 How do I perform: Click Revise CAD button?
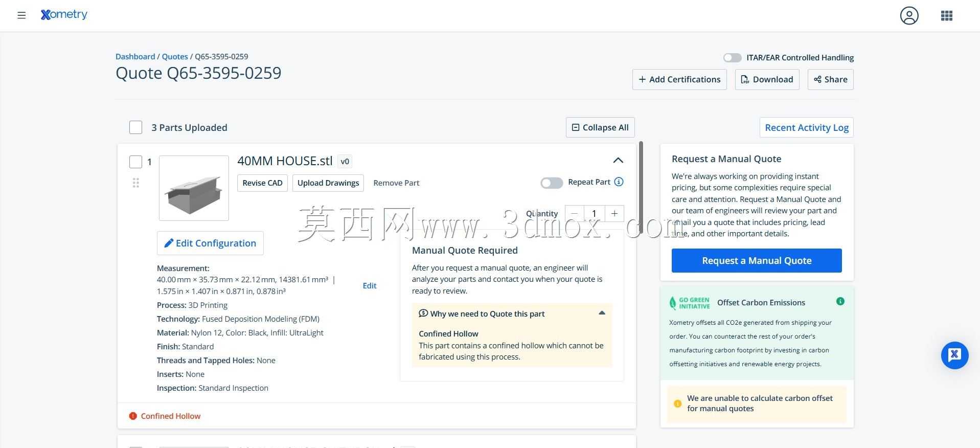pos(262,183)
